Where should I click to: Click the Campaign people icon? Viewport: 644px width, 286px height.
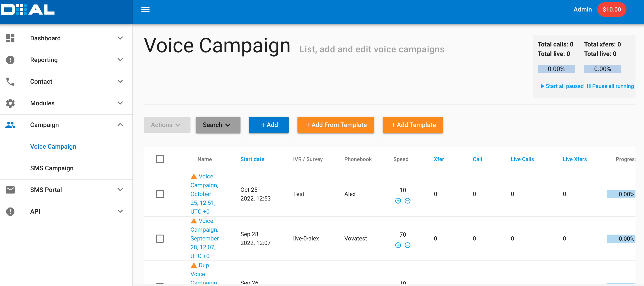(10, 125)
